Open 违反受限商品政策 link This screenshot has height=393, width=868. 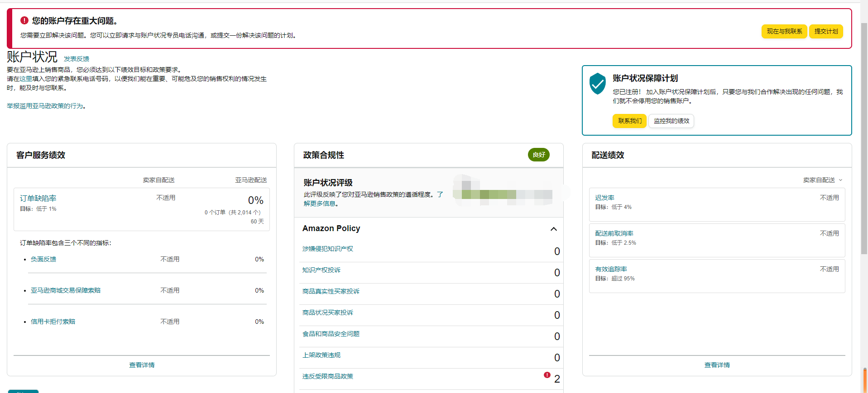[328, 376]
